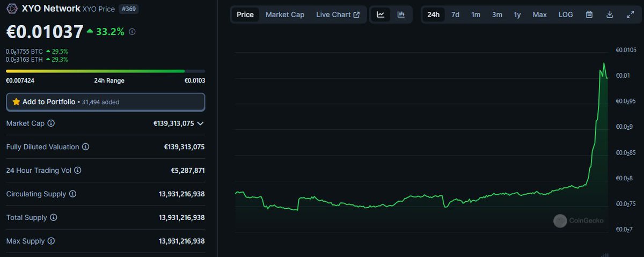Select Max time range
644x257 pixels.
[x=540, y=14]
